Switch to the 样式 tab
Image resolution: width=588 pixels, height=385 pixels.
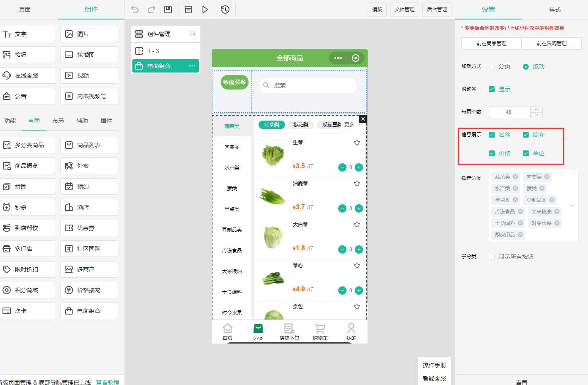point(554,10)
